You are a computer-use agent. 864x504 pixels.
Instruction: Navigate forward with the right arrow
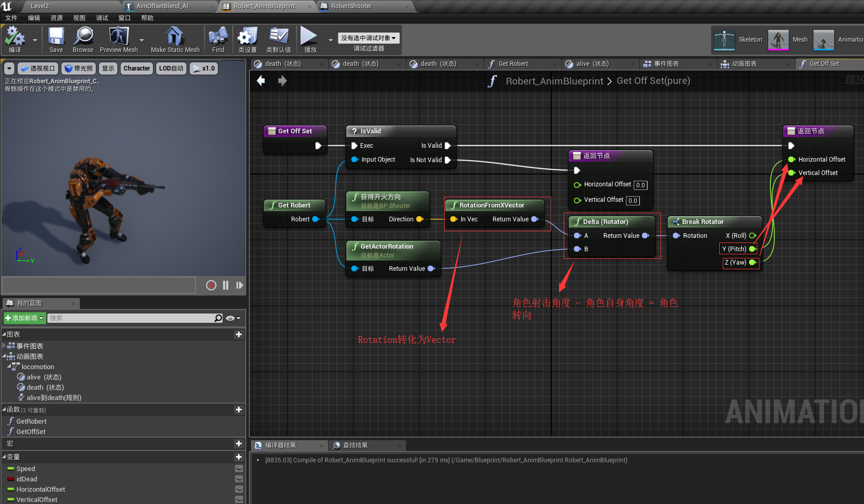(x=282, y=81)
